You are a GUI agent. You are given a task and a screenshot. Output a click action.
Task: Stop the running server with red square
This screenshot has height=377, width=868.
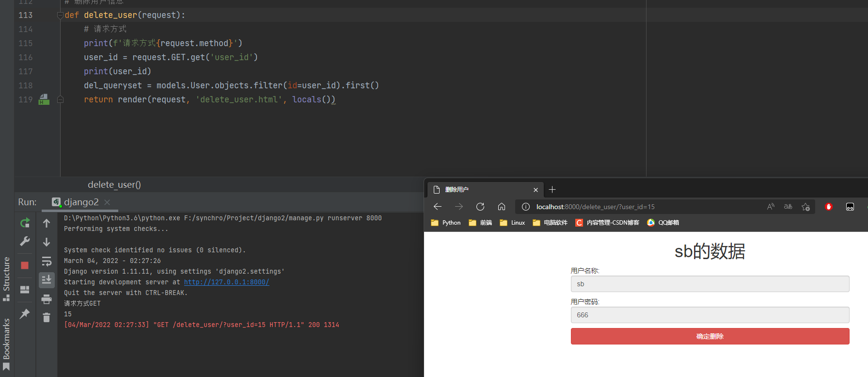[25, 265]
